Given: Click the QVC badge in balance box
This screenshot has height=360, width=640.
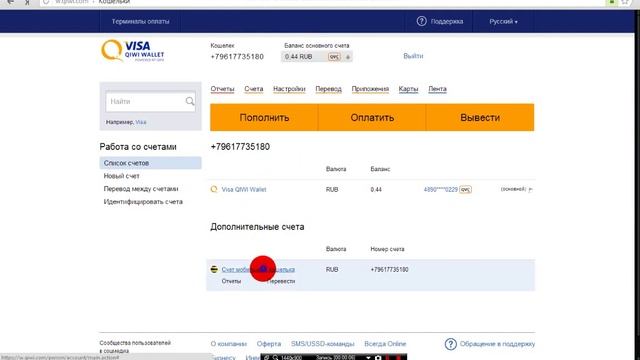Looking at the screenshot, I should pos(334,57).
